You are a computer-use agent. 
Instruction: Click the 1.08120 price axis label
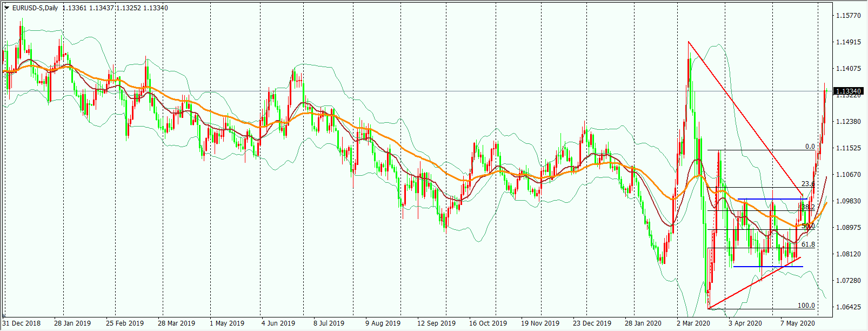848,254
